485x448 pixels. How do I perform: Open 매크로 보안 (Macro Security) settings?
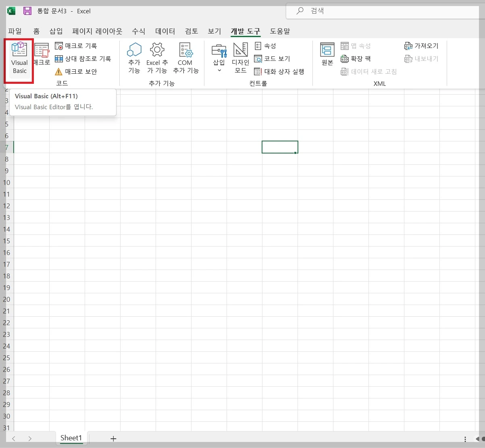(x=76, y=72)
